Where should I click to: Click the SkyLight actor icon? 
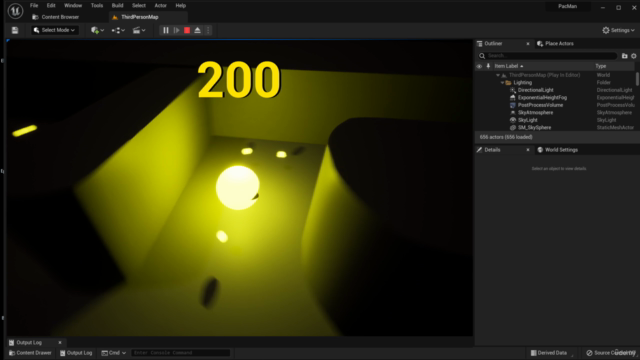pyautogui.click(x=513, y=120)
